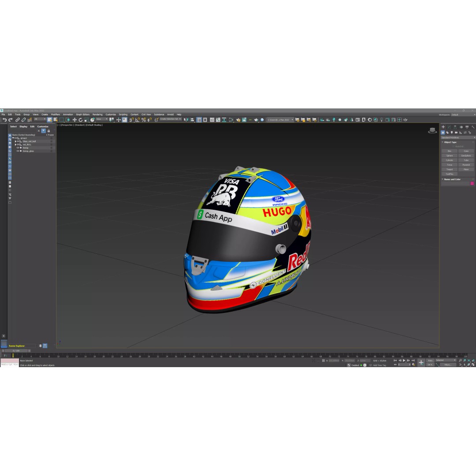
Task: Activate the Select Object tool
Action: [x=49, y=120]
